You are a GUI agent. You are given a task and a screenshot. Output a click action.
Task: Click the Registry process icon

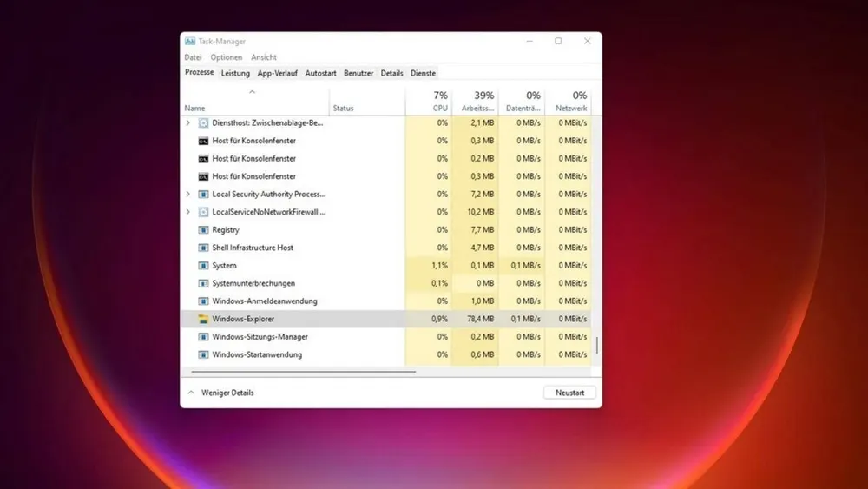[x=203, y=230]
